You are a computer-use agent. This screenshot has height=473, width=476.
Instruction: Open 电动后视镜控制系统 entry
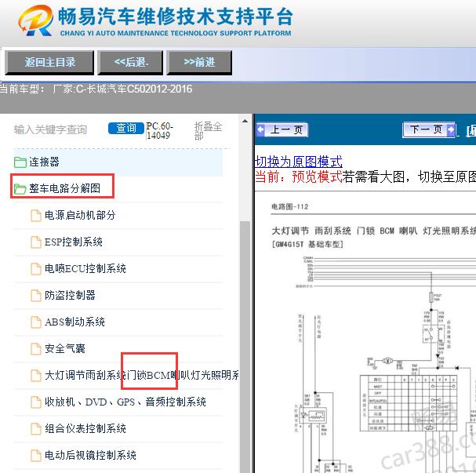pos(90,456)
